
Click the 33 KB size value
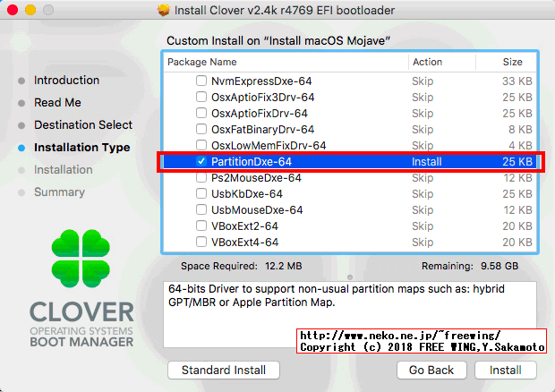point(517,81)
